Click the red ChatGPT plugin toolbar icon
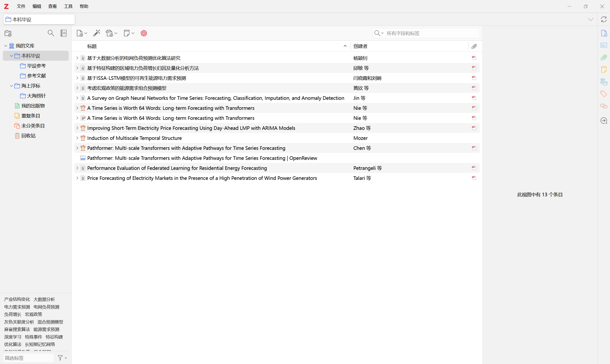610x364 pixels. 144,33
